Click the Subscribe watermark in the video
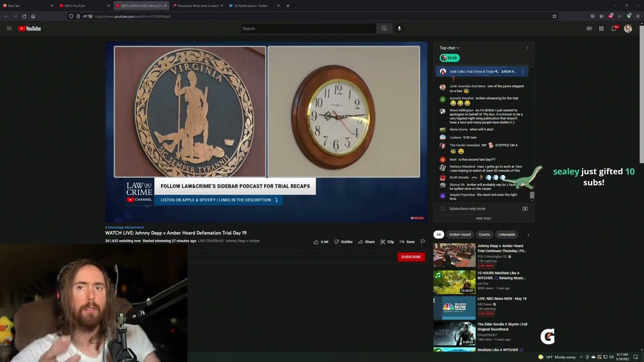The height and width of the screenshot is (362, 644). click(418, 218)
